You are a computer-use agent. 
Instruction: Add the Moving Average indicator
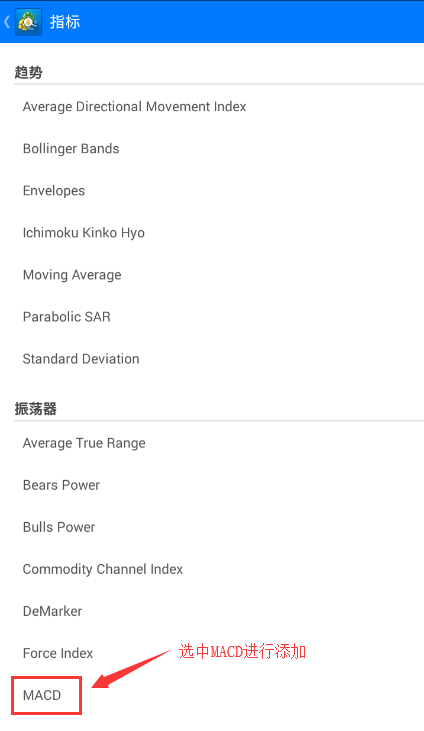(x=212, y=275)
